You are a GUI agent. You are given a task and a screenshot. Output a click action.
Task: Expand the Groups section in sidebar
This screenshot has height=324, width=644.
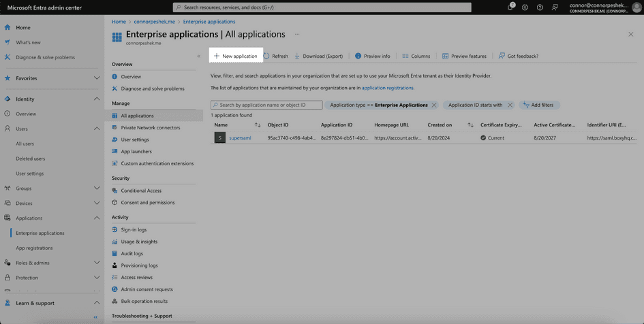pyautogui.click(x=97, y=188)
